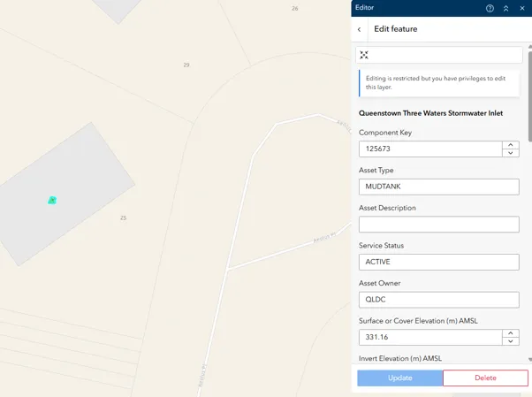Collapse the Editor panel with double chevron
Screen dimensions: 532x397
tap(505, 9)
